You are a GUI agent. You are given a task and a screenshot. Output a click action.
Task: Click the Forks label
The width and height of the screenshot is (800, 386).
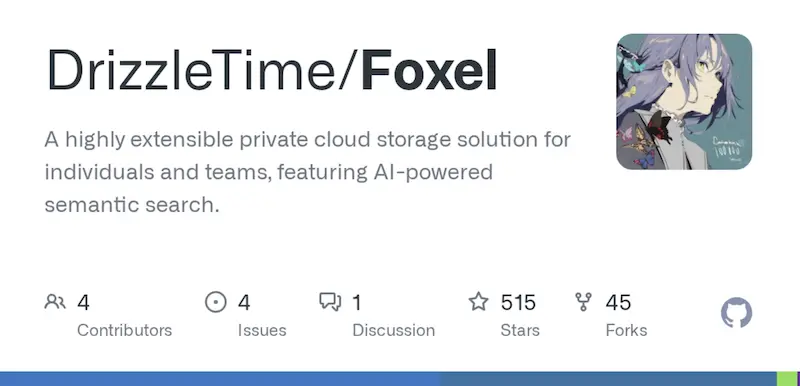(x=626, y=330)
